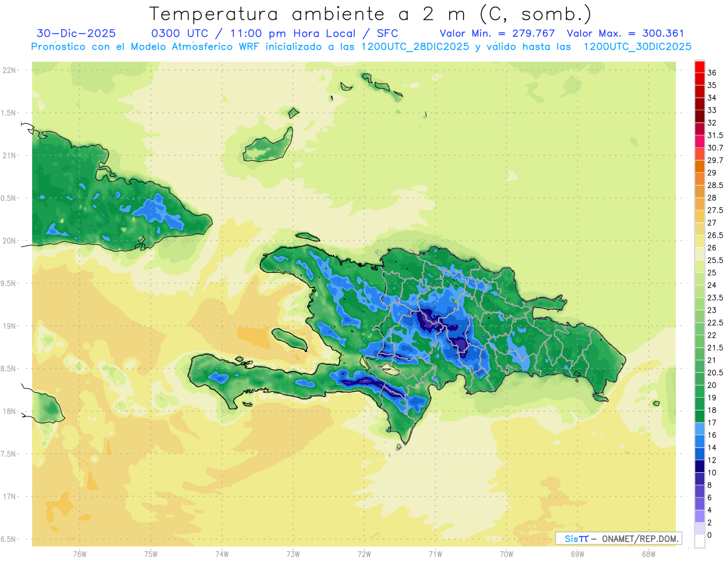This screenshot has height=562, width=728.
Task: Click the '8' color scale label
Action: pos(710,486)
